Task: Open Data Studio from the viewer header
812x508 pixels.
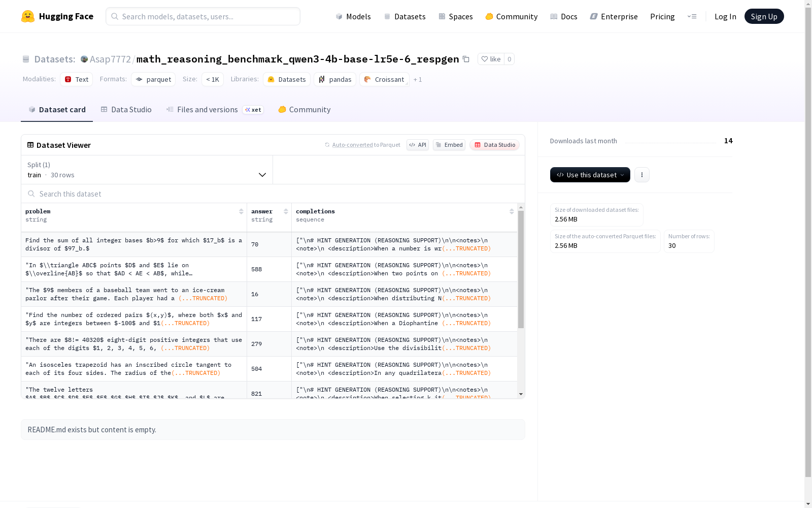Action: (x=494, y=145)
